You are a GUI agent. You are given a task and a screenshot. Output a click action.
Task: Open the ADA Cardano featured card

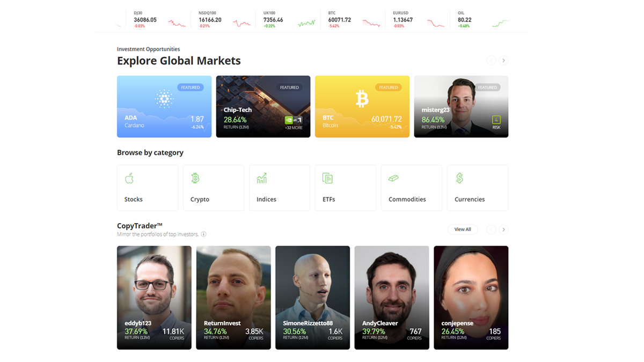pyautogui.click(x=164, y=106)
